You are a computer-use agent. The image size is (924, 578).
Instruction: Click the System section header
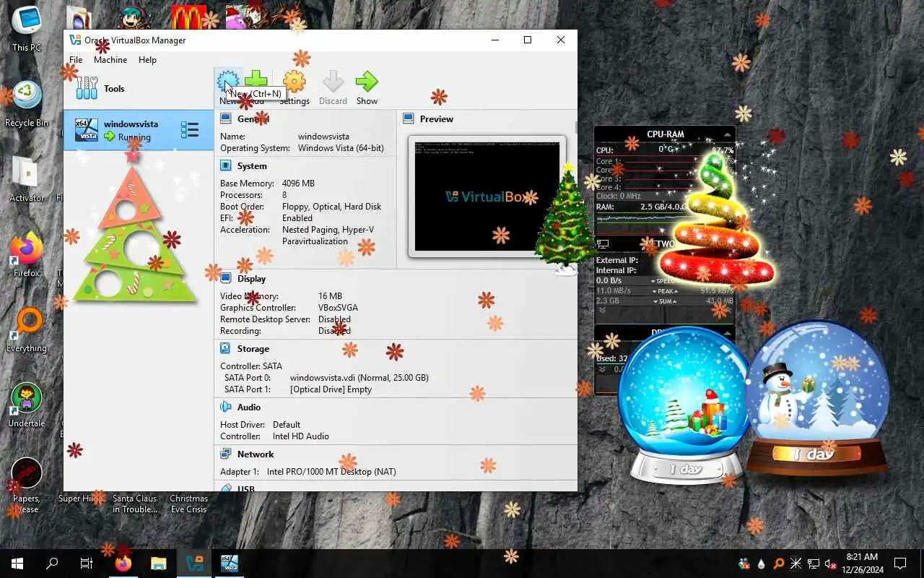point(252,165)
